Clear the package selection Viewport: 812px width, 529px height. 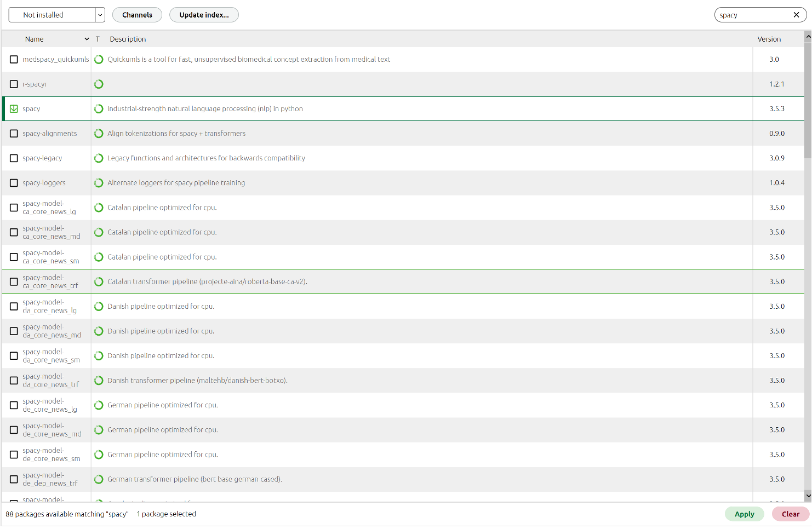(x=790, y=514)
